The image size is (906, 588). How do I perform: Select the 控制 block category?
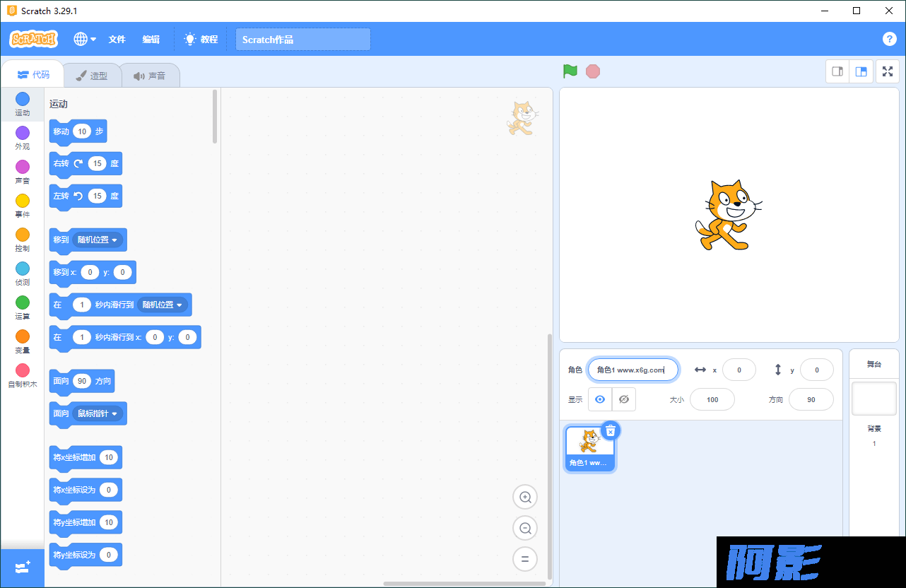(x=23, y=240)
